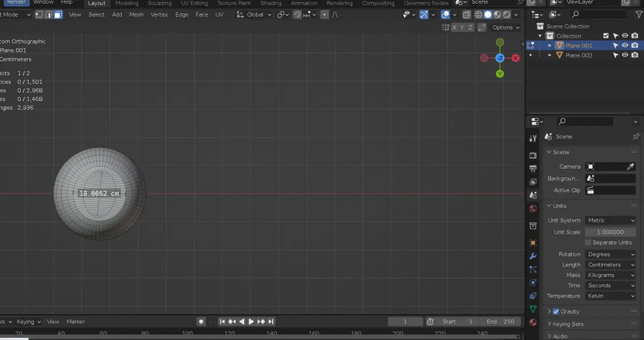
Task: Toggle X mirror axis
Action: tap(455, 27)
